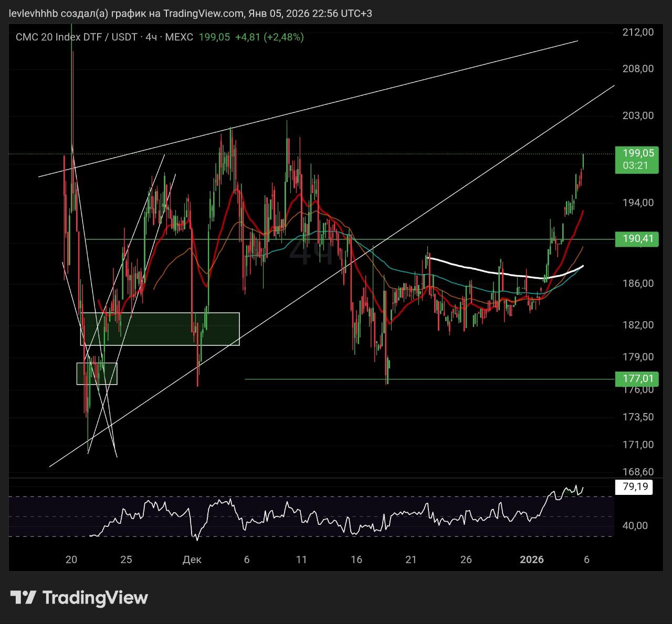This screenshot has width=672, height=624.
Task: Select the 177,01 horizontal level label
Action: click(638, 378)
